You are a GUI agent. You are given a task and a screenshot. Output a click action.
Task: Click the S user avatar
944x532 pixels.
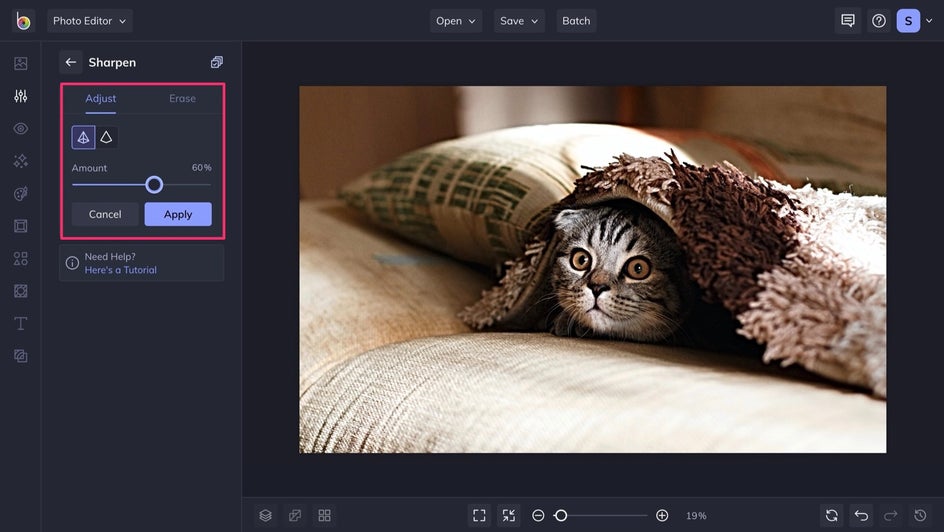click(x=908, y=21)
